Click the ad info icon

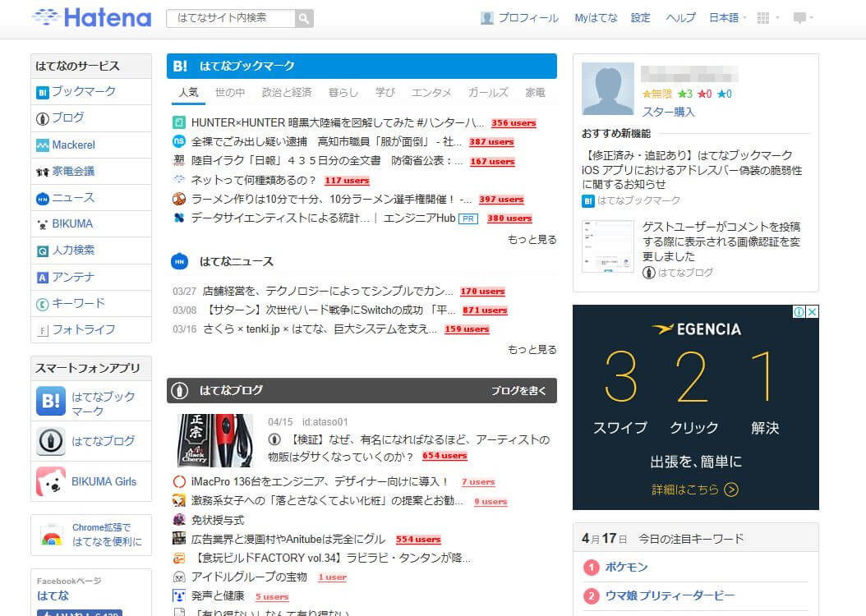coord(799,312)
